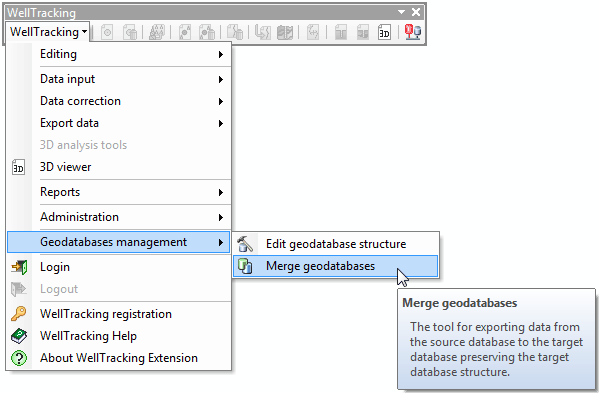Image resolution: width=599 pixels, height=393 pixels.
Task: Click the red geodatabase connection toolbar icon
Action: (x=413, y=32)
